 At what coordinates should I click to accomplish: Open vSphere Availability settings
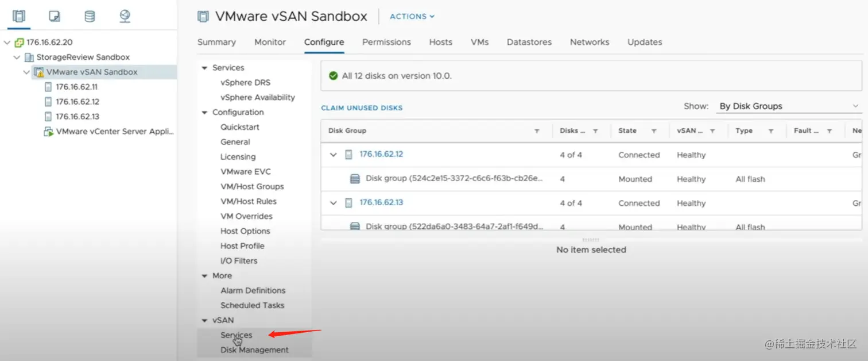(x=258, y=98)
